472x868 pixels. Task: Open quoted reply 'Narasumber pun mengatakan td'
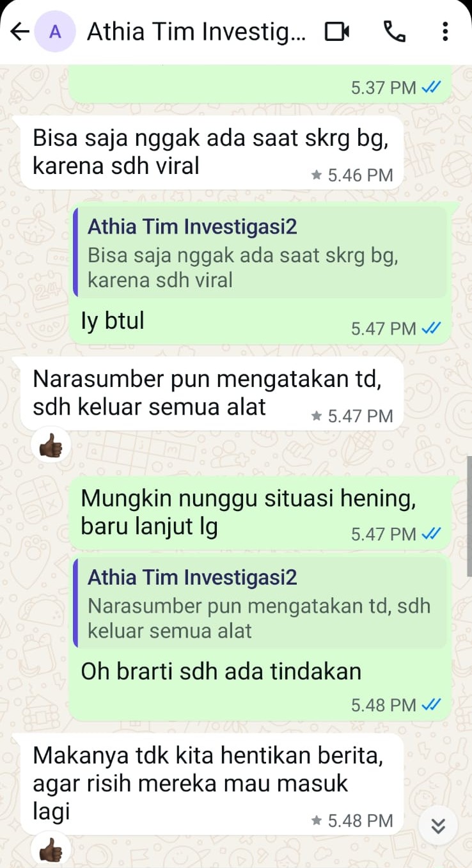point(260,603)
